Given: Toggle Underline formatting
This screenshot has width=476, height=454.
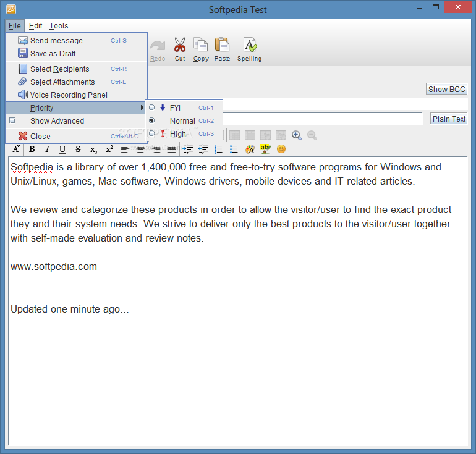Looking at the screenshot, I should 62,149.
